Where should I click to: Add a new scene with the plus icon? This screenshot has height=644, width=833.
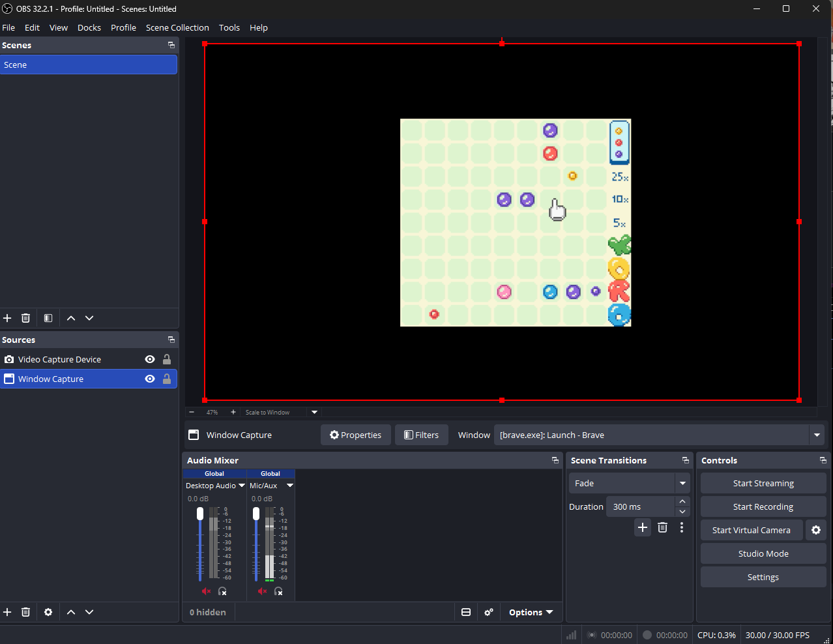point(7,318)
